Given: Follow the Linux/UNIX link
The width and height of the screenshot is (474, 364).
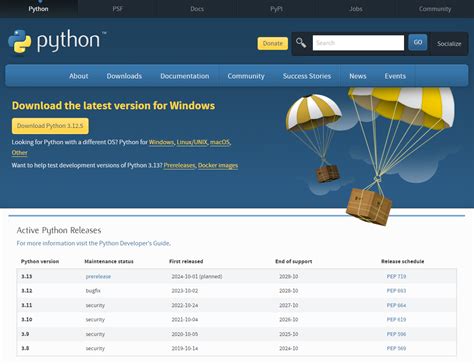Looking at the screenshot, I should point(192,142).
